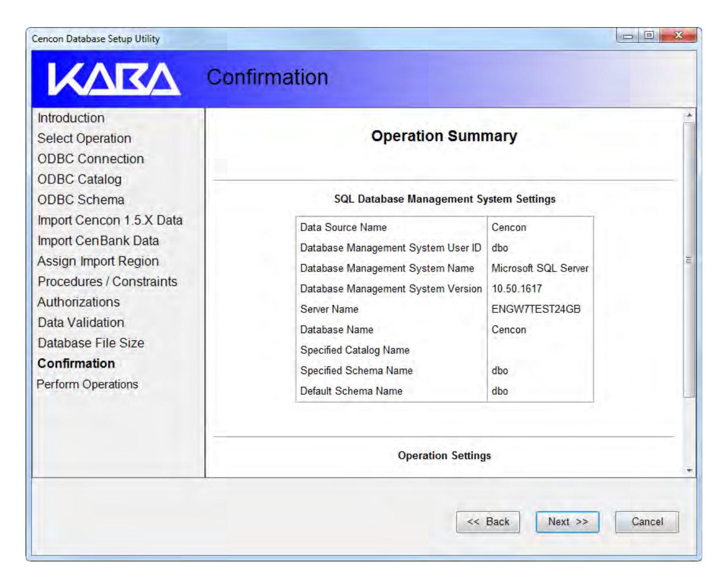Click the Database Management System Name label
Viewport: 724px width, 588px height.
(x=387, y=268)
